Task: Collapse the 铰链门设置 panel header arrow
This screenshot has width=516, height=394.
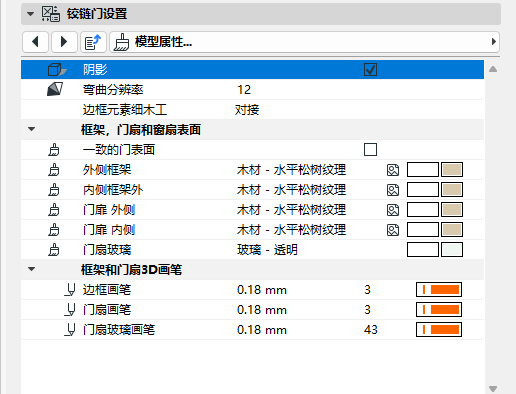Action: click(x=30, y=14)
